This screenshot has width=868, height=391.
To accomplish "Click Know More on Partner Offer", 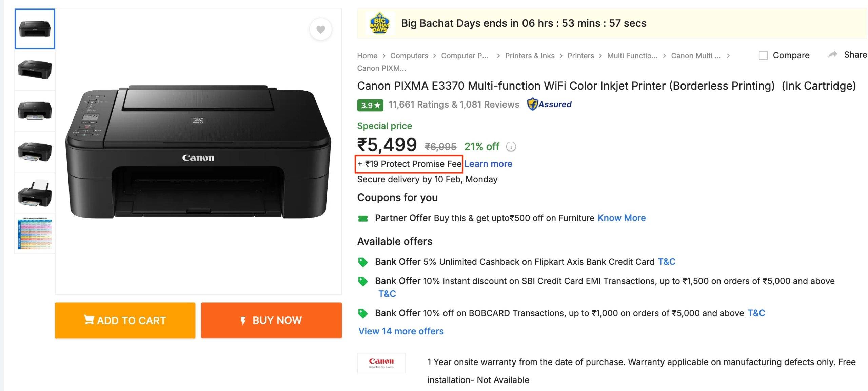I will [x=621, y=218].
